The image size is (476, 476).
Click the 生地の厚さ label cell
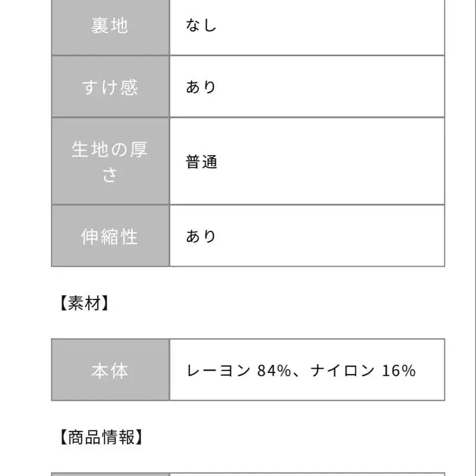pos(110,162)
